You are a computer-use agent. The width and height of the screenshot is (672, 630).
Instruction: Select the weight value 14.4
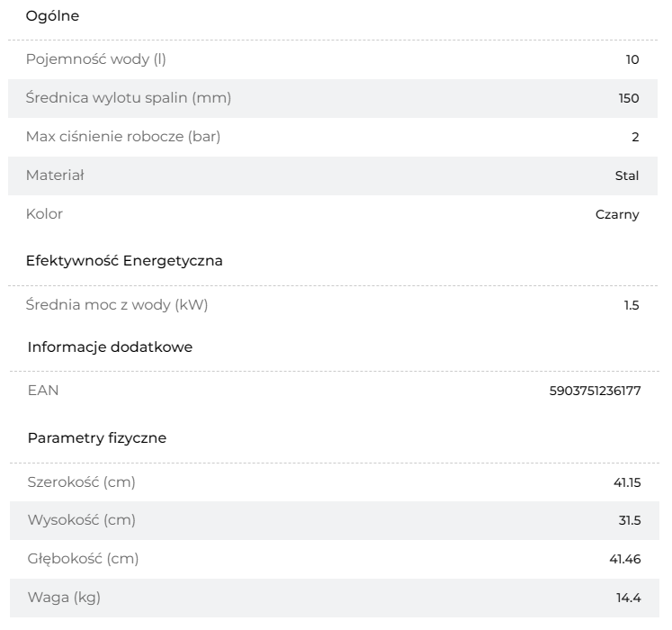[629, 598]
